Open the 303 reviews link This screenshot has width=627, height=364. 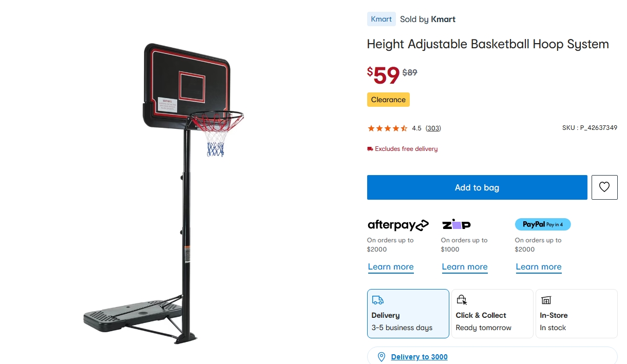[433, 128]
